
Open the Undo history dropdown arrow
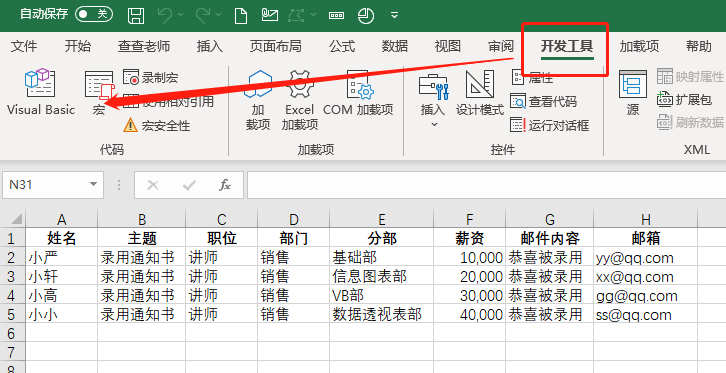click(181, 15)
